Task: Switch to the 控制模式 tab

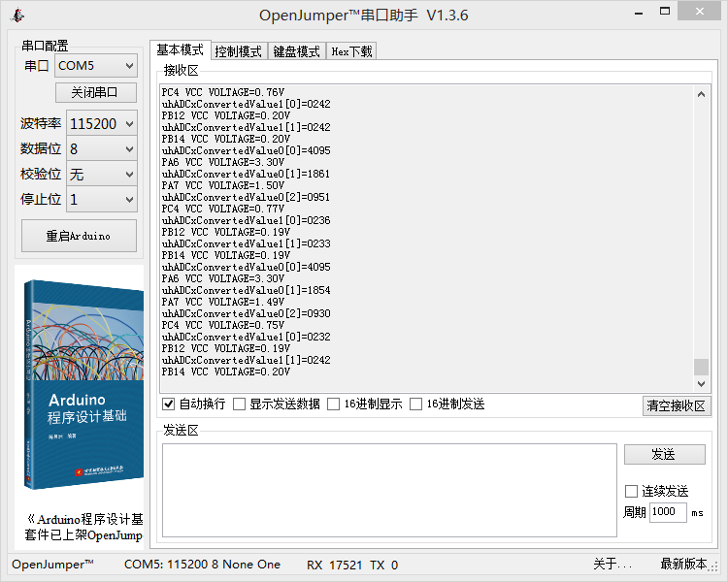Action: tap(239, 51)
